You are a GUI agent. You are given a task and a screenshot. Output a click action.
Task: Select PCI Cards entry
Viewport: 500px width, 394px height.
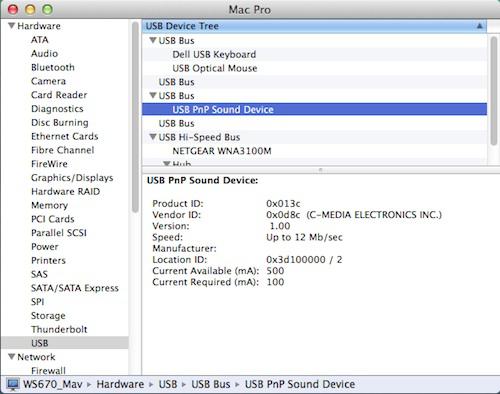(53, 219)
